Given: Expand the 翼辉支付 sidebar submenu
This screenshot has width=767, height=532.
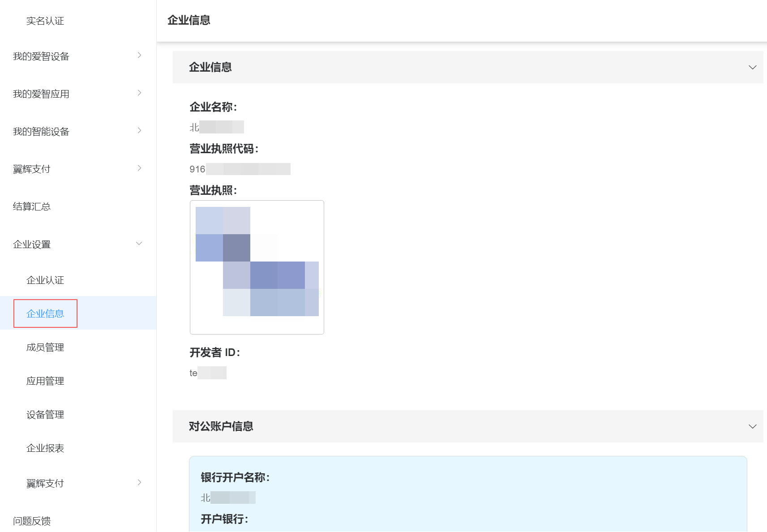Looking at the screenshot, I should 31,169.
